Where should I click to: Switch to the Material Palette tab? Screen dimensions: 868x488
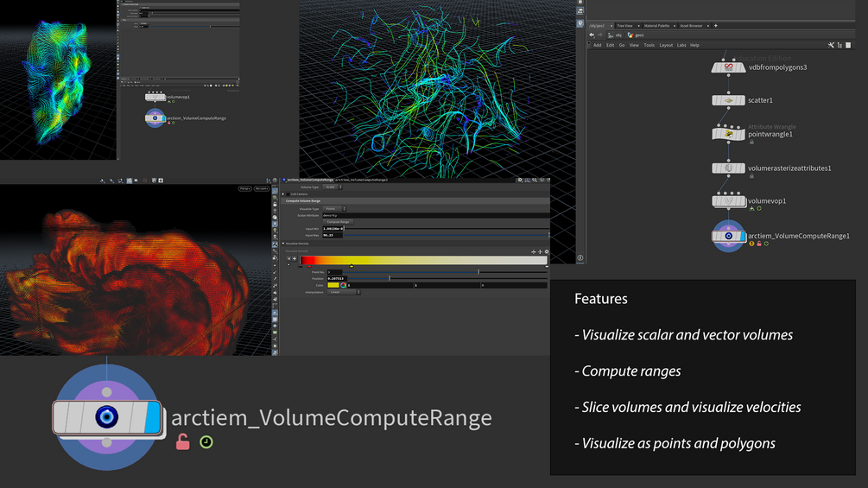click(x=656, y=25)
